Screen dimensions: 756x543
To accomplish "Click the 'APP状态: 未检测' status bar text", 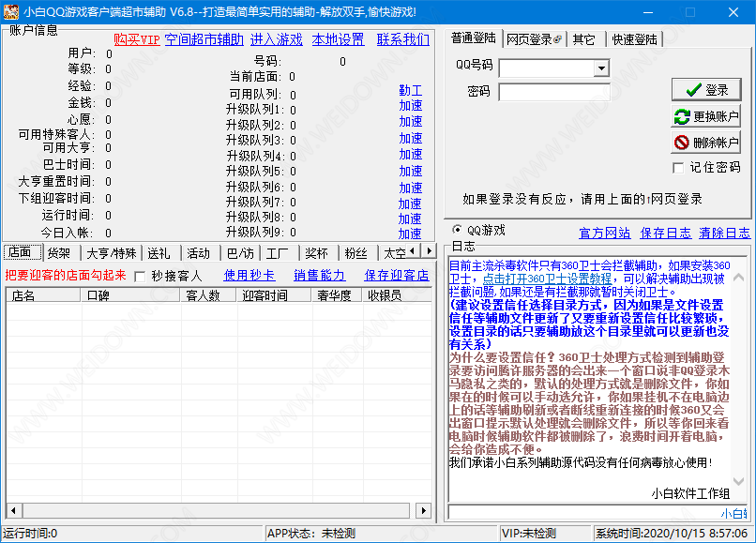I will (x=311, y=534).
